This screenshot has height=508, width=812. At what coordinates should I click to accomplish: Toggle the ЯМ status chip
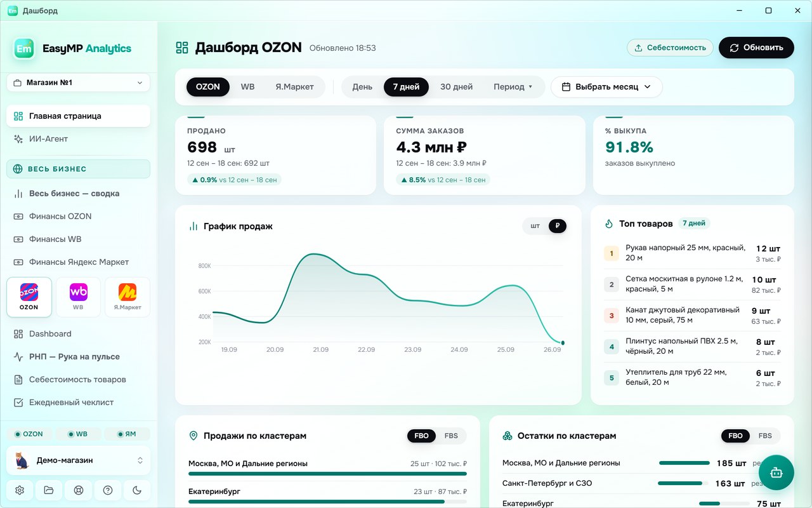click(x=127, y=434)
